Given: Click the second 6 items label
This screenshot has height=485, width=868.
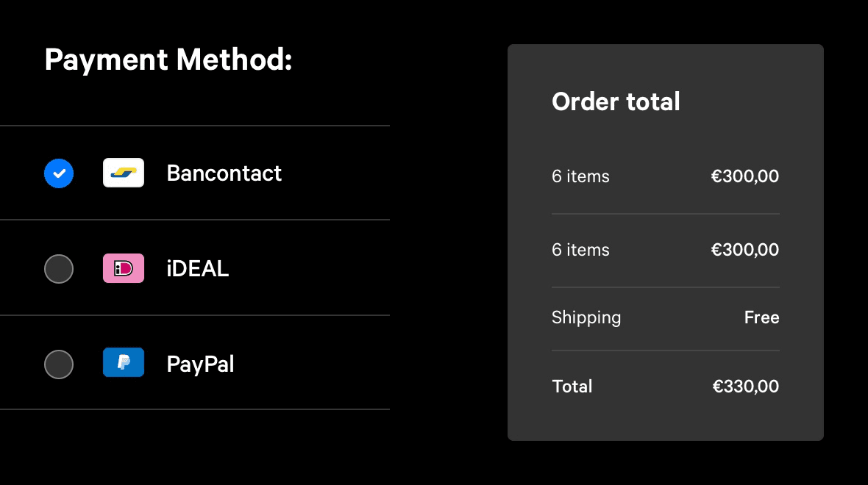Looking at the screenshot, I should point(580,250).
